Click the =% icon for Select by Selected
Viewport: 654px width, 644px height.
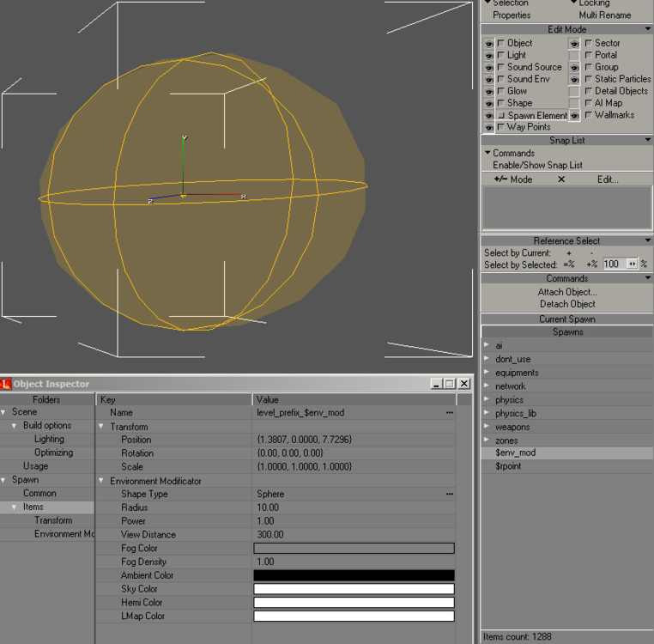point(568,264)
